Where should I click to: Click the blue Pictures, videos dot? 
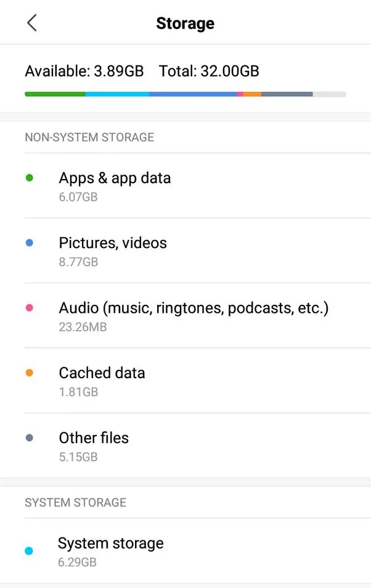(x=29, y=243)
